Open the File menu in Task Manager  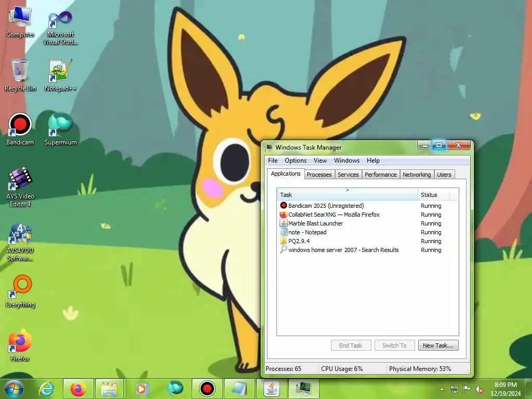click(273, 161)
